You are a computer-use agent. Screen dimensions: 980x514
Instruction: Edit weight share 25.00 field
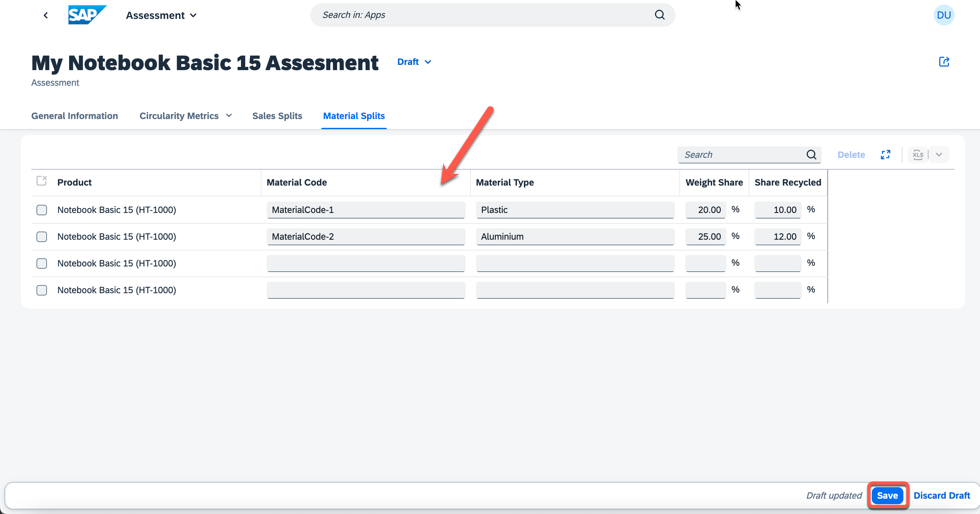pyautogui.click(x=705, y=237)
